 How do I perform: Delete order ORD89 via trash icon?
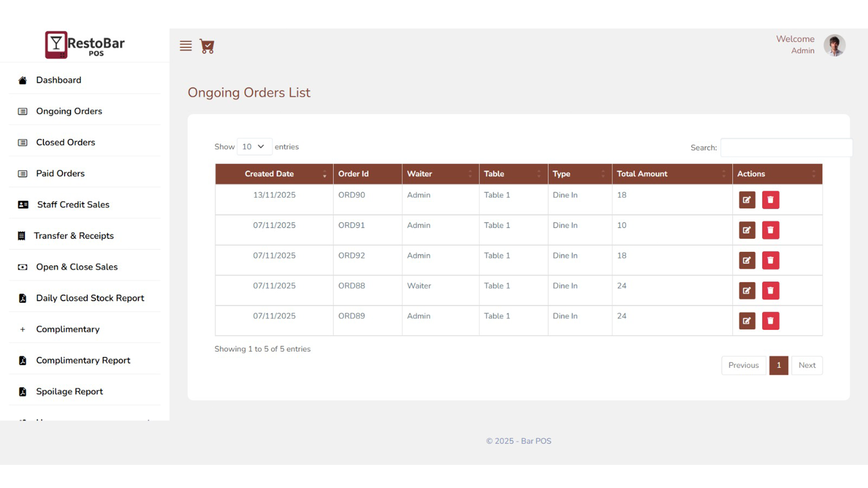(770, 321)
